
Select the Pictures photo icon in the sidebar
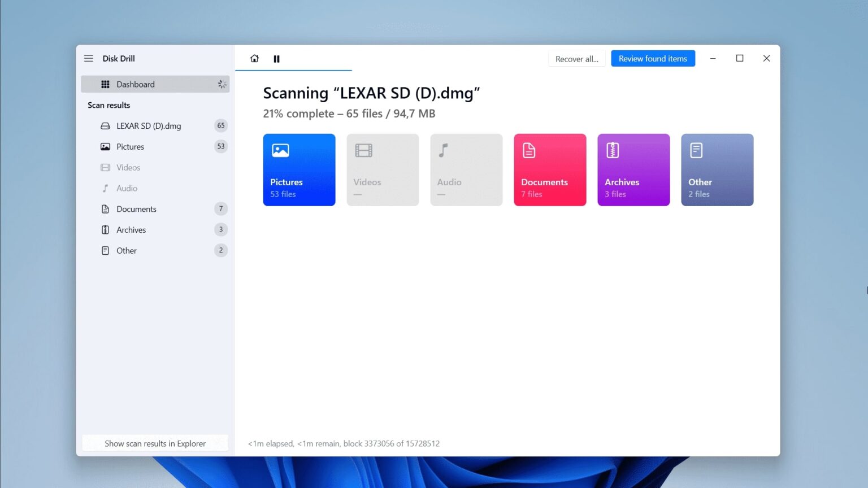coord(105,146)
